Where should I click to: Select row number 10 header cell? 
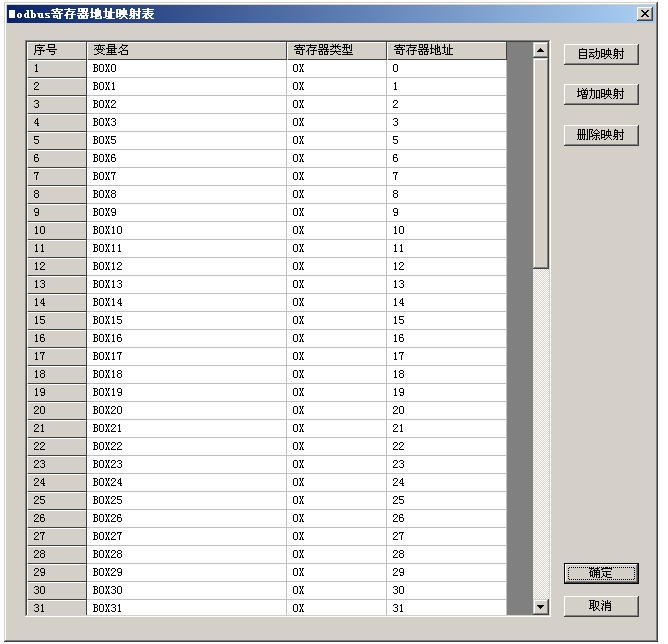[x=56, y=230]
